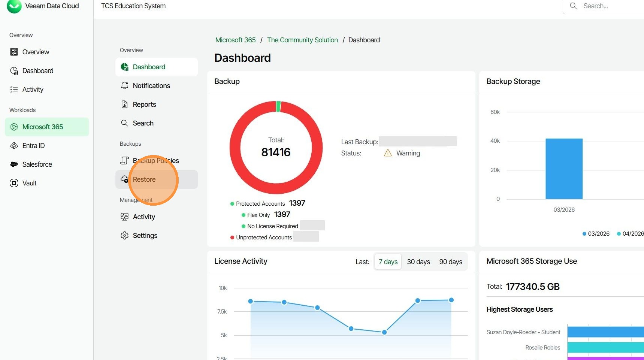This screenshot has height=360, width=644.
Task: Open Restore in the Backups menu
Action: [x=144, y=179]
